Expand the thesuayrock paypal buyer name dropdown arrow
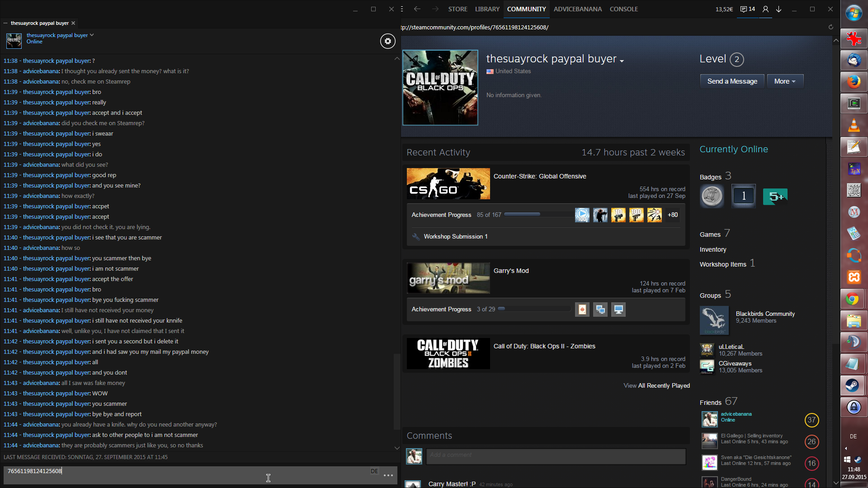The image size is (868, 488). pyautogui.click(x=622, y=61)
